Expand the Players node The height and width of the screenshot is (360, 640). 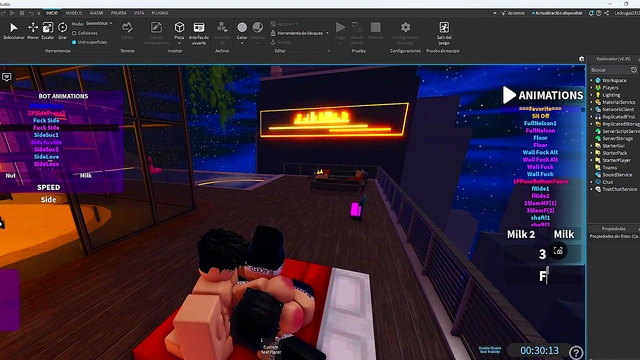click(x=591, y=88)
